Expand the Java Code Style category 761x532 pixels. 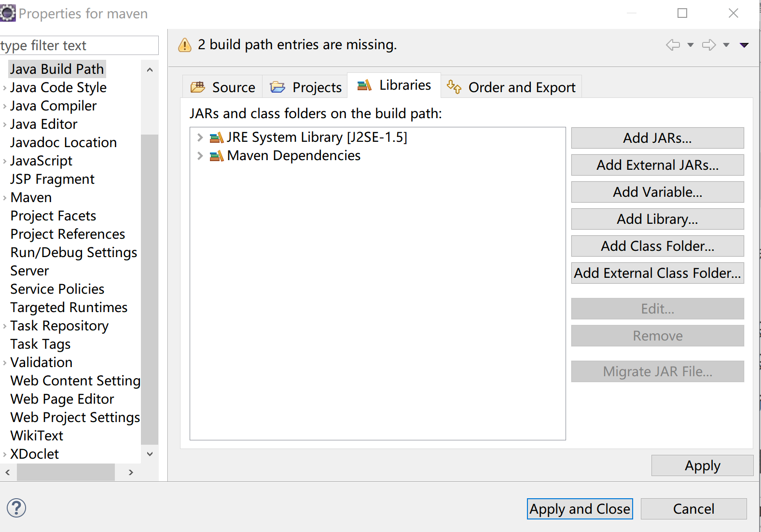[x=5, y=88]
